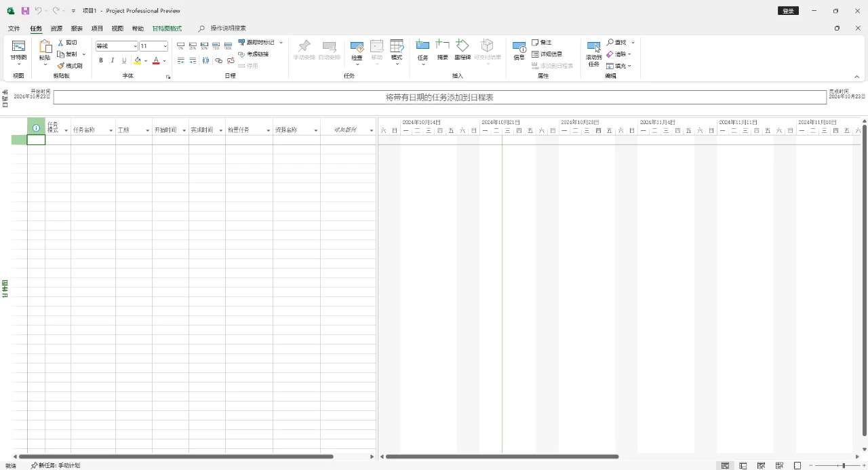Expand the 跟踪时标记 dropdown arrow
Viewport: 868px width, 470px height.
pyautogui.click(x=281, y=43)
